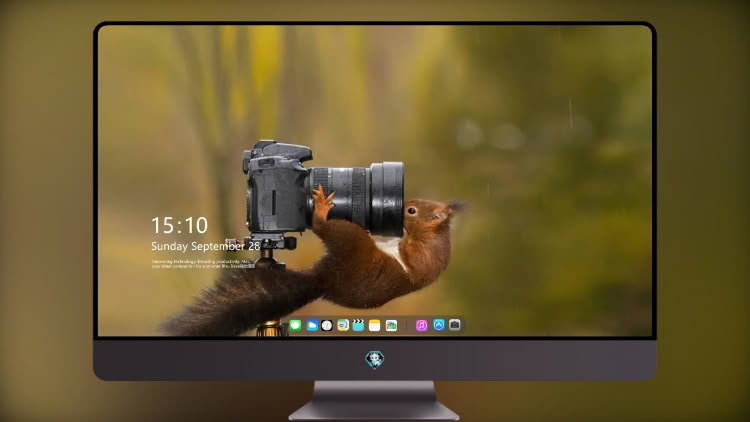750x422 pixels.
Task: Open the green Messages app in dock
Action: point(296,325)
